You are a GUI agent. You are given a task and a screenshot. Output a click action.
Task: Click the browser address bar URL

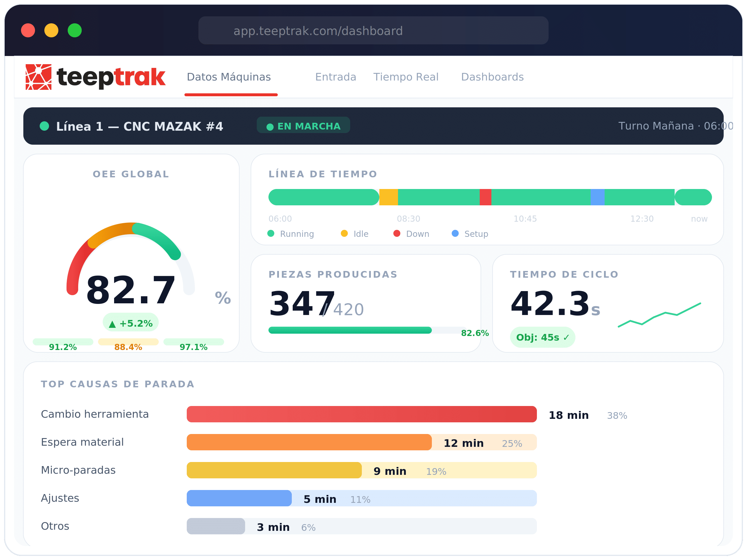(318, 31)
